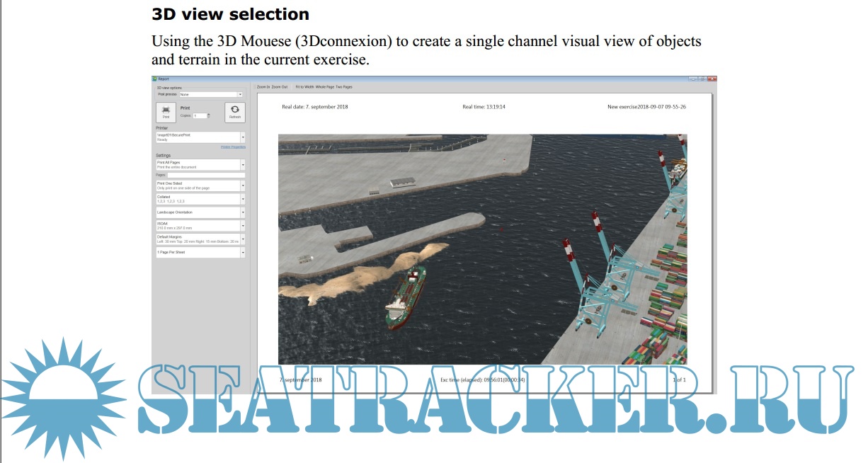Increase the print Copies stepper
This screenshot has height=463, width=868.
coord(207,113)
